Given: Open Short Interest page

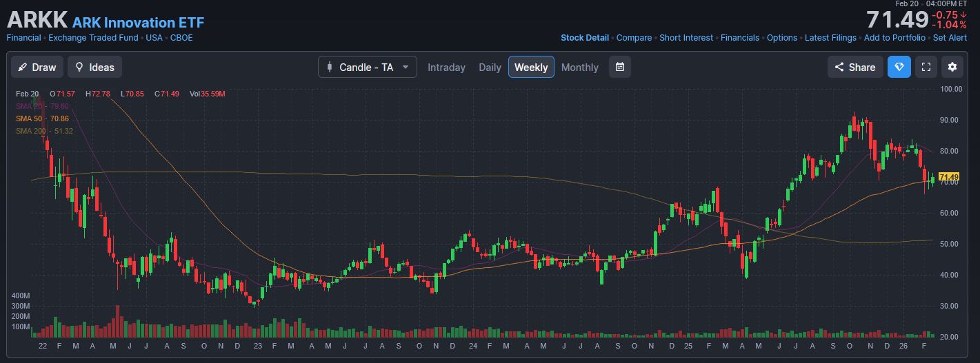Looking at the screenshot, I should pos(686,38).
